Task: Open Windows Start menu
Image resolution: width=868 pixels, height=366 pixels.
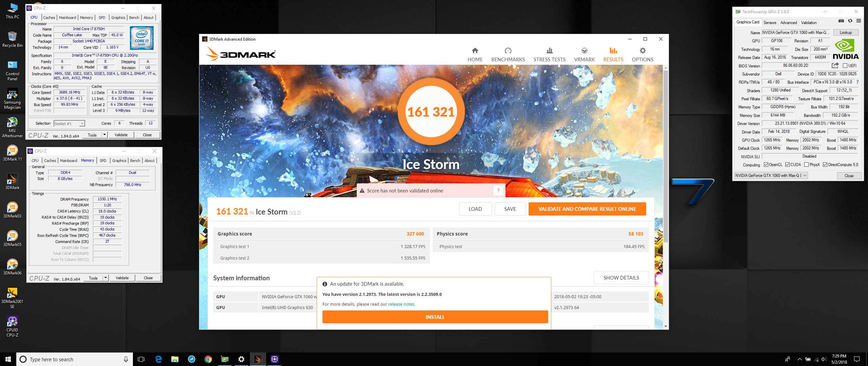Action: pyautogui.click(x=8, y=359)
